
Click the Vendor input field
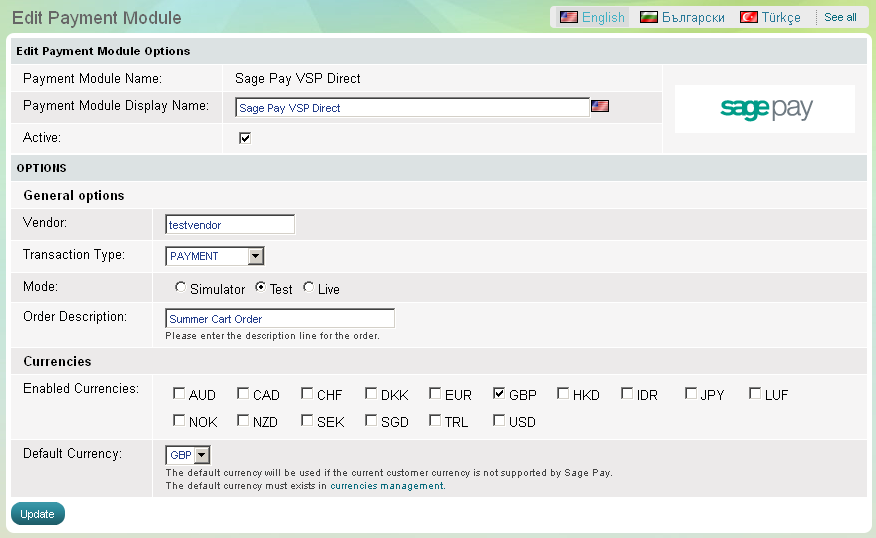(x=230, y=225)
